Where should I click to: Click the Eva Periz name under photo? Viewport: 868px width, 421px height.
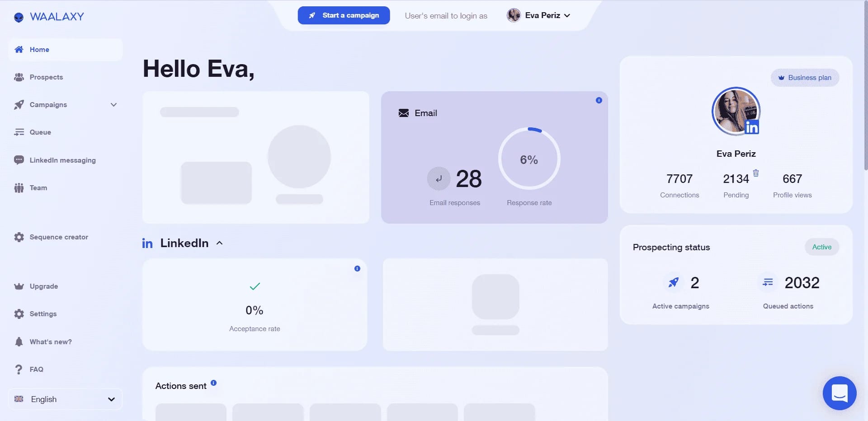click(736, 154)
